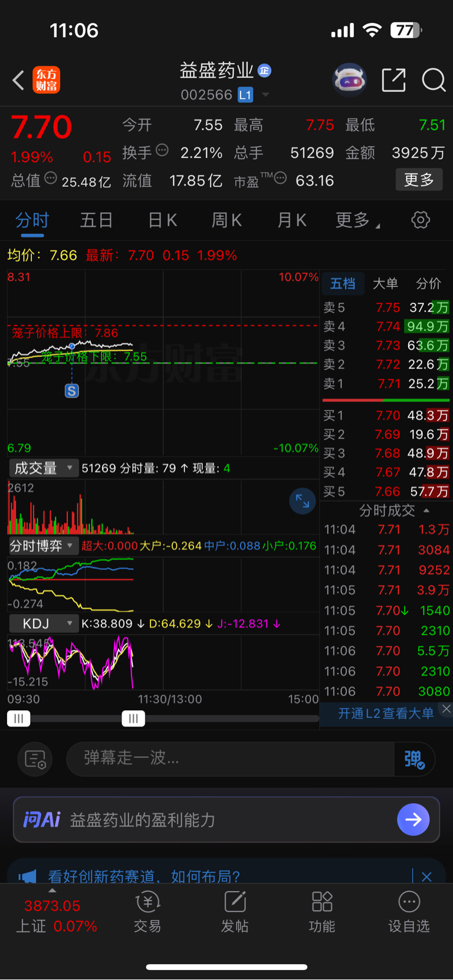The height and width of the screenshot is (980, 453).
Task: Tap the 更多 quote details button
Action: tap(419, 180)
